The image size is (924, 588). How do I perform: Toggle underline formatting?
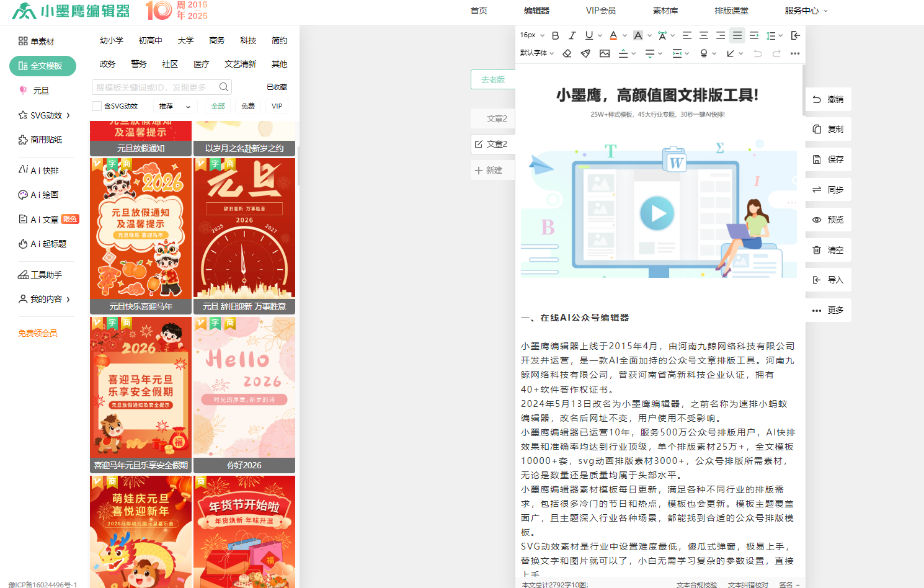[x=589, y=35]
